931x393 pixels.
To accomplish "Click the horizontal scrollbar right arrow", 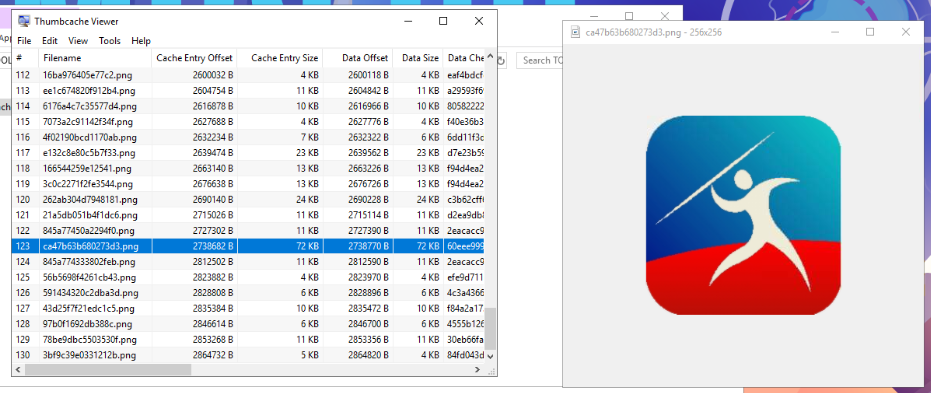I will pyautogui.click(x=478, y=369).
